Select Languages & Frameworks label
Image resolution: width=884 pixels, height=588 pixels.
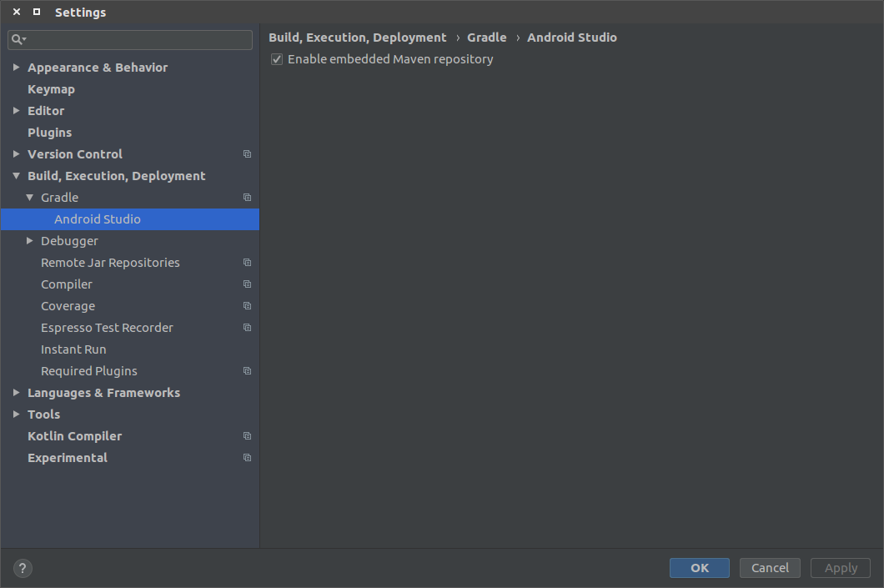point(103,393)
